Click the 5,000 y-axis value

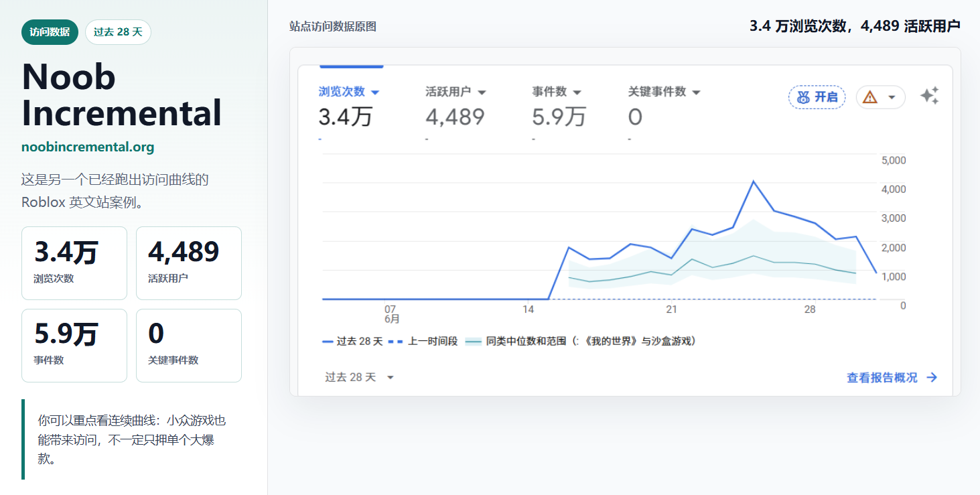click(894, 160)
